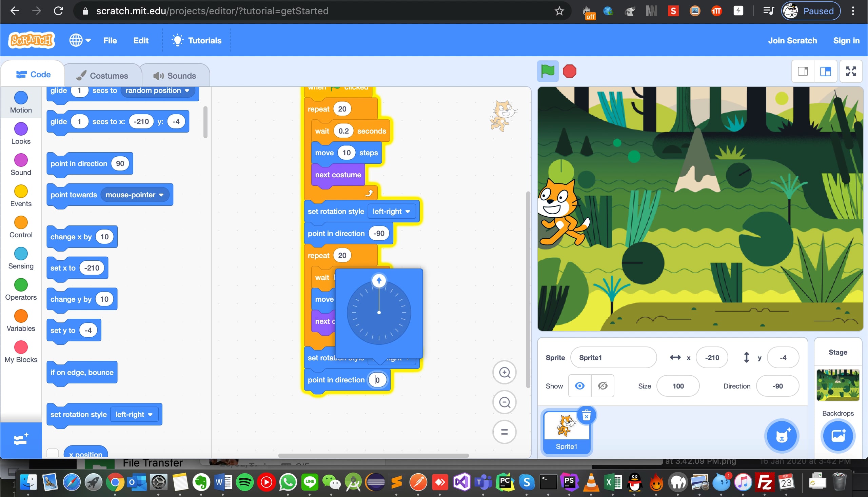The width and height of the screenshot is (868, 497).
Task: Click the Sign in link
Action: tap(846, 40)
